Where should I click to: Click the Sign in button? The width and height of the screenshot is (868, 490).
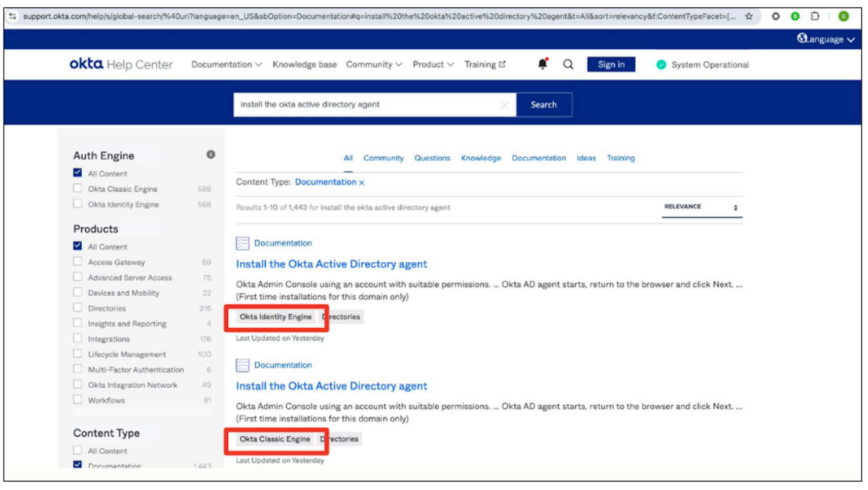pos(611,64)
